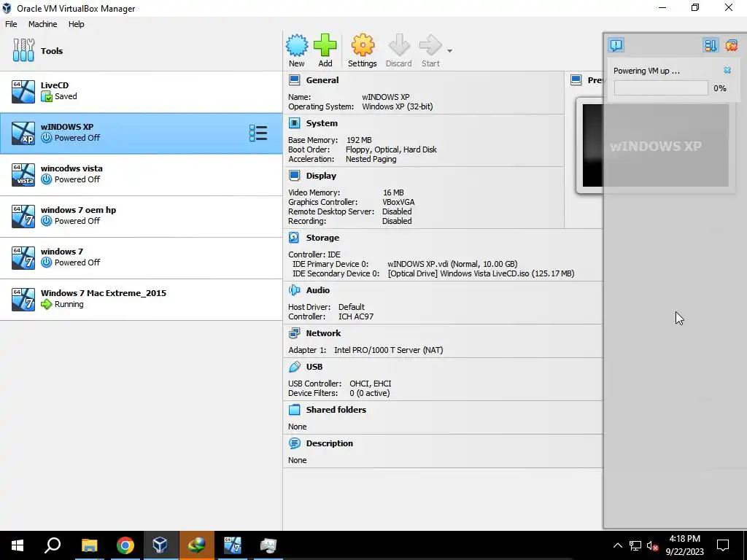Select the wINDOWS XP virtual machine

click(x=142, y=133)
